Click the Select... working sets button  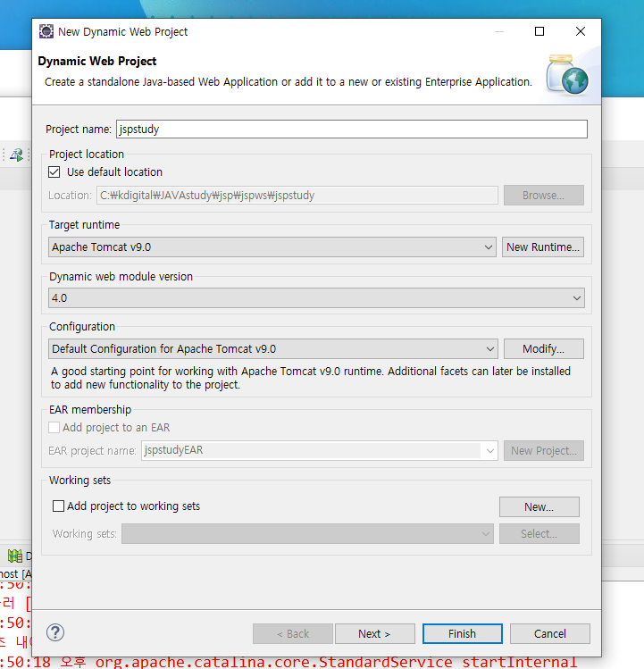point(539,534)
